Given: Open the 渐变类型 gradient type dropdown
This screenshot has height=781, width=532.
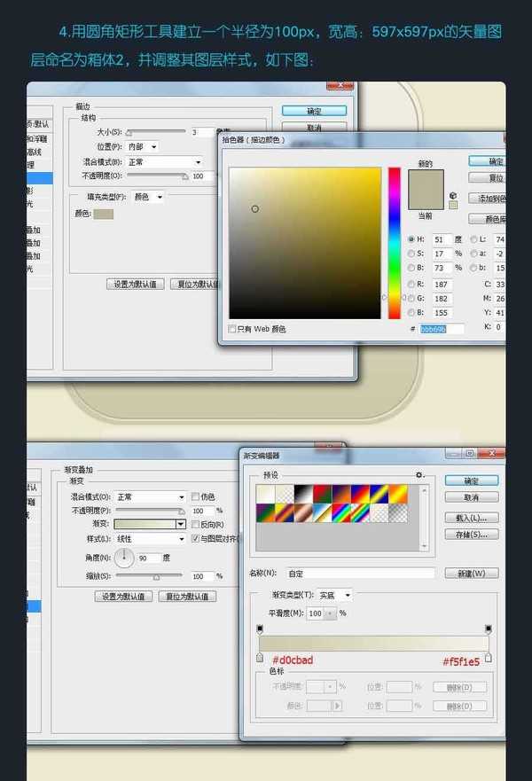Looking at the screenshot, I should pos(335,595).
